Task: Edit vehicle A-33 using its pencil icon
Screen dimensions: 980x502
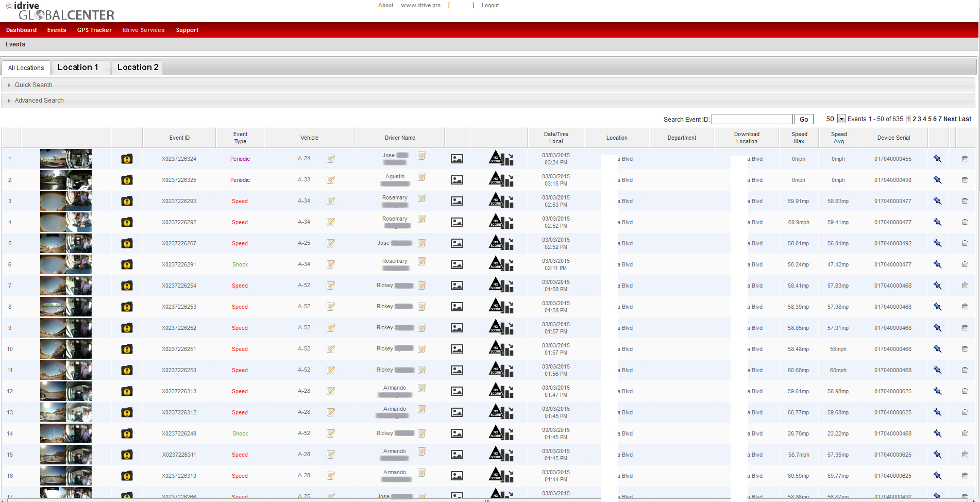Action: (331, 180)
